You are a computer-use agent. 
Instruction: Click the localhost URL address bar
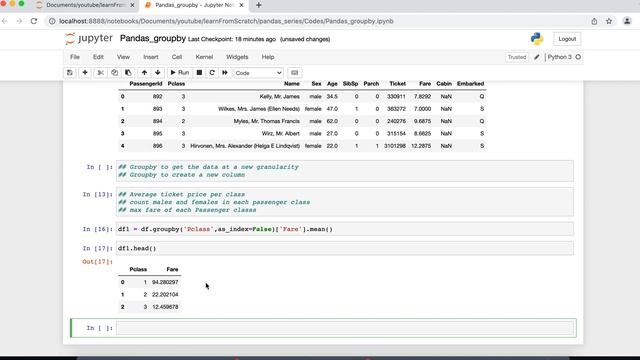226,21
